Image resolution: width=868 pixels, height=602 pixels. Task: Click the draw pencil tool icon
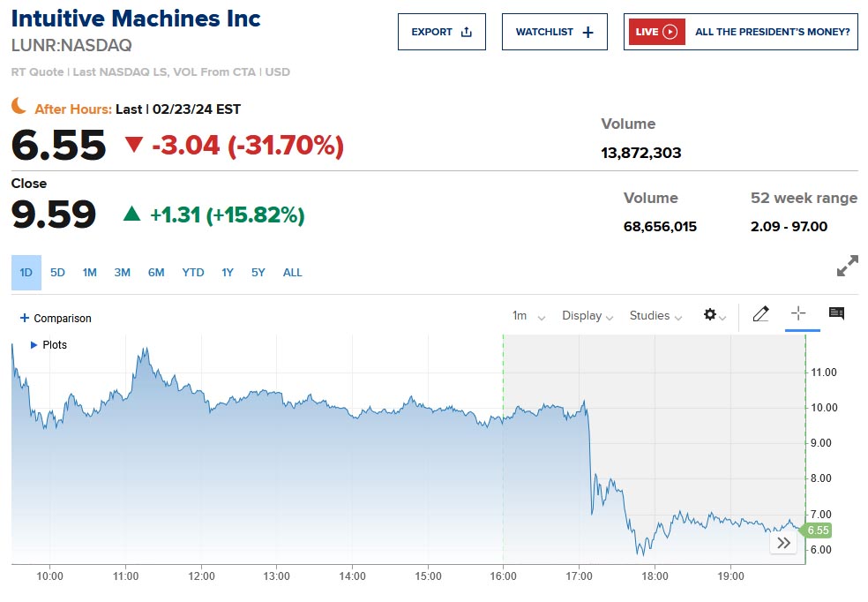tap(760, 314)
